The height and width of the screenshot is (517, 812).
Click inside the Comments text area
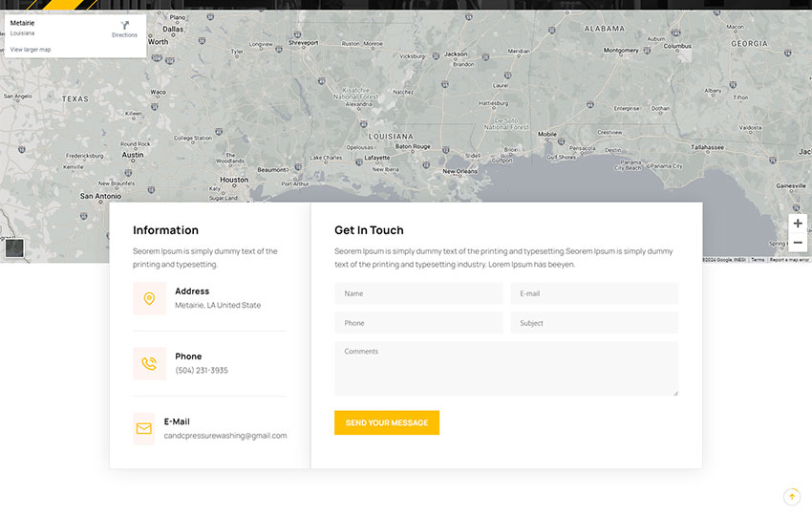coord(506,368)
